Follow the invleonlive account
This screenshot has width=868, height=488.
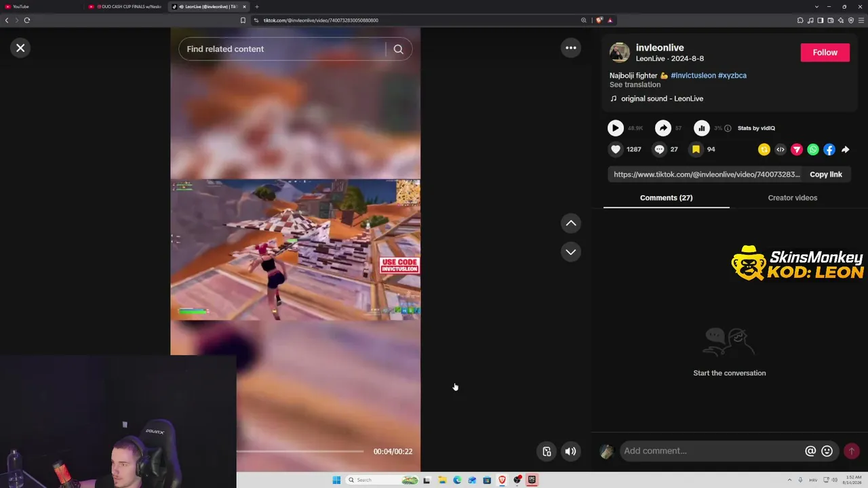(x=825, y=52)
